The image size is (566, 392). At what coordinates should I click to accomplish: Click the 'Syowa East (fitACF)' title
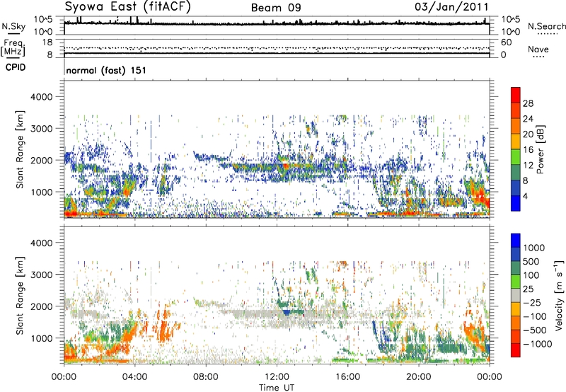(127, 6)
